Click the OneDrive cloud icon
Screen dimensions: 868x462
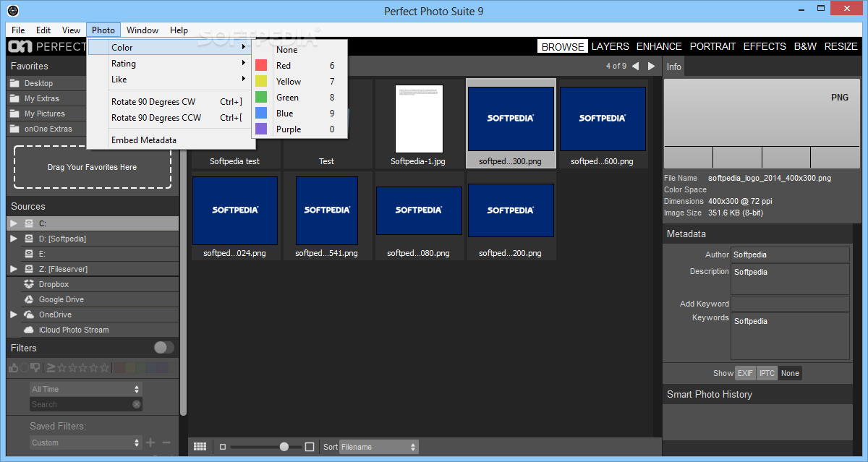pos(29,315)
